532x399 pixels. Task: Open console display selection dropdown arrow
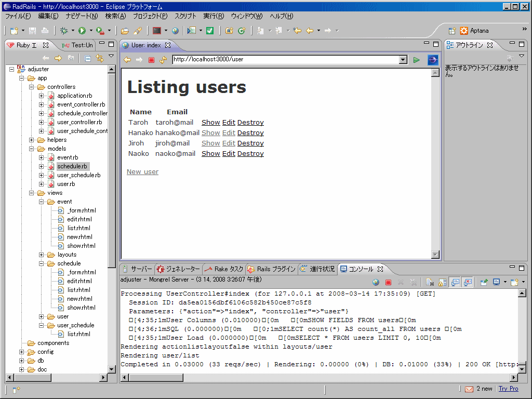[x=505, y=282]
